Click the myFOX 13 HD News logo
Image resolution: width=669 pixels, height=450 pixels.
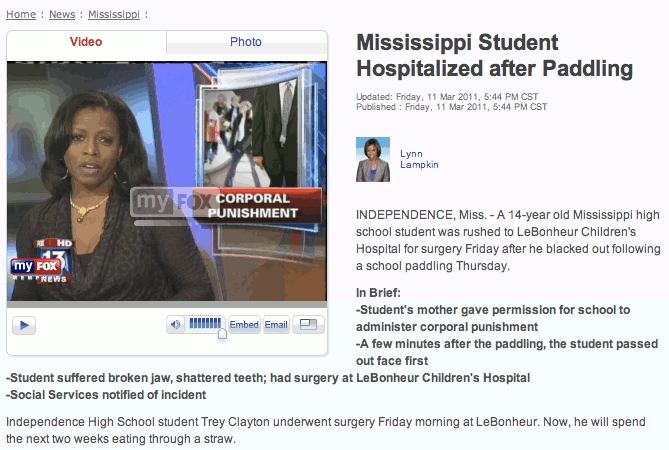coord(42,261)
